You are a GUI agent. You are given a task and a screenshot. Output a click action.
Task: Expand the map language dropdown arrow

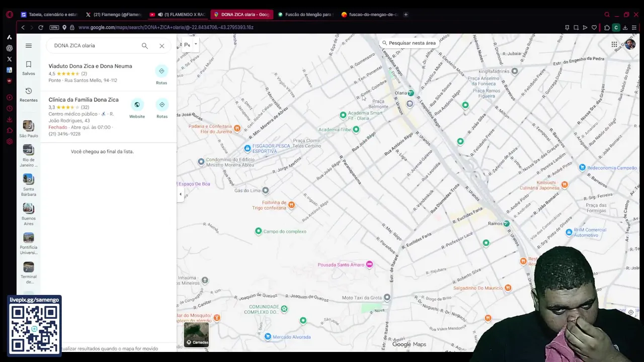pyautogui.click(x=196, y=44)
